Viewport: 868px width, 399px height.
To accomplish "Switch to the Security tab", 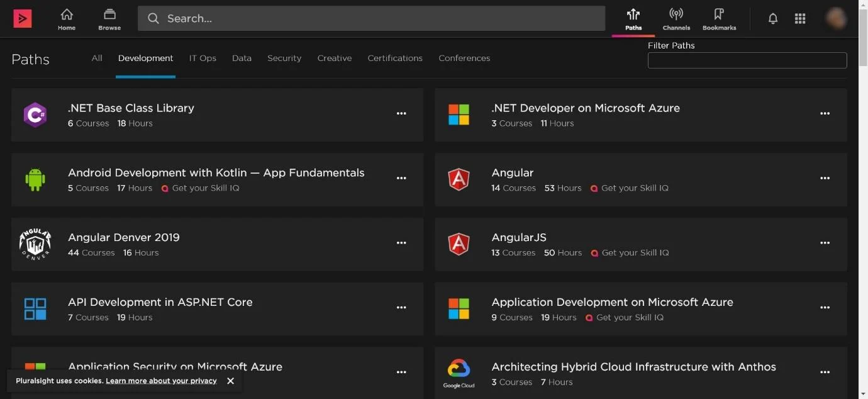I will [x=284, y=58].
